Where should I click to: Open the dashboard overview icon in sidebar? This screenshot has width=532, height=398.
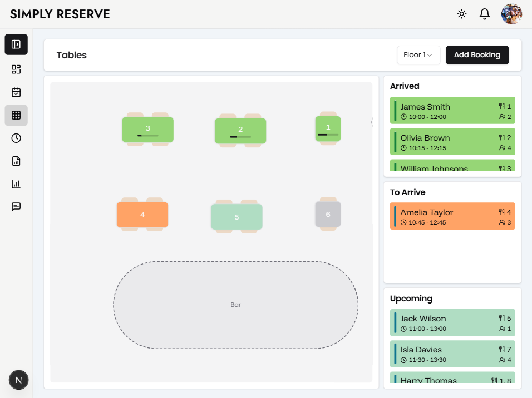point(16,69)
